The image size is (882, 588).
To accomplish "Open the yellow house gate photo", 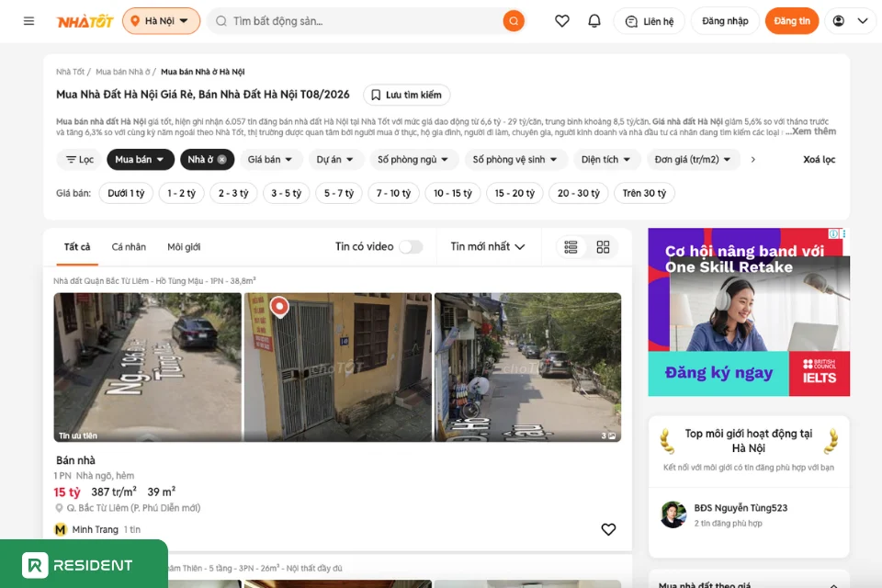I will pyautogui.click(x=338, y=367).
